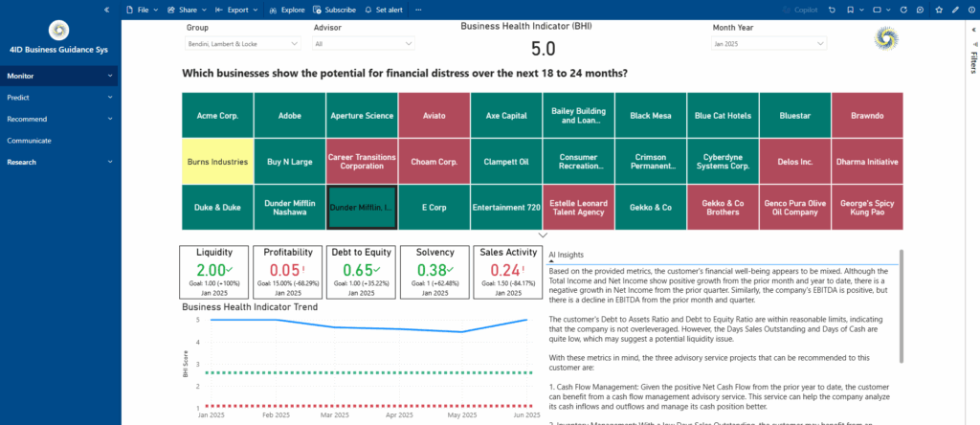Select the Duke & Duke tile
The image size is (980, 425).
[x=217, y=208]
